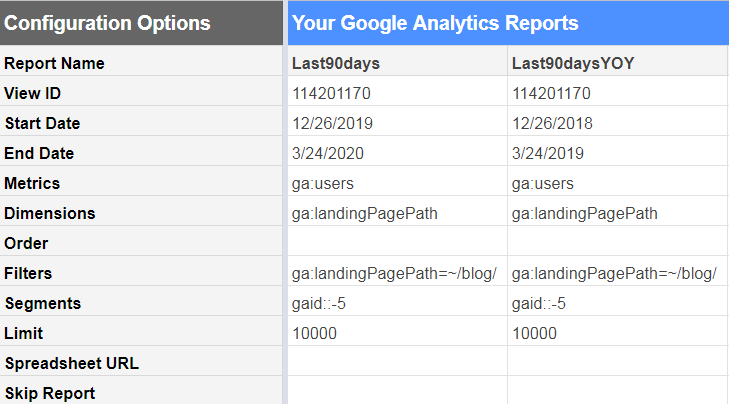Click the gaid::-5 segment cell for Last90days
The width and height of the screenshot is (729, 404).
(396, 303)
